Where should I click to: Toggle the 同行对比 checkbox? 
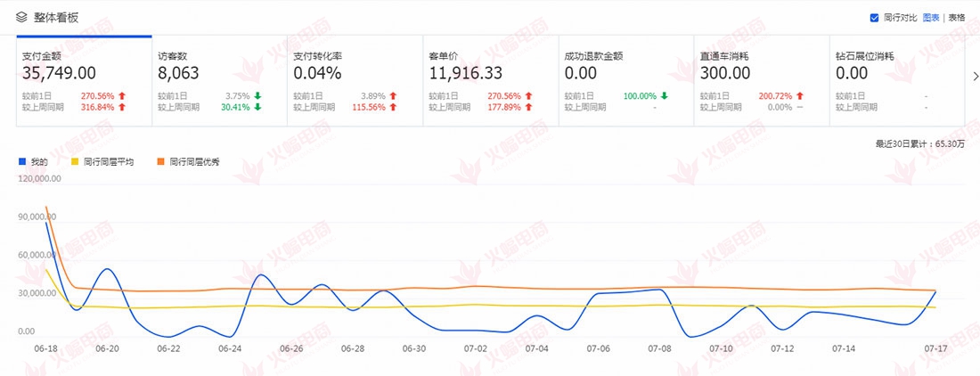[x=874, y=17]
